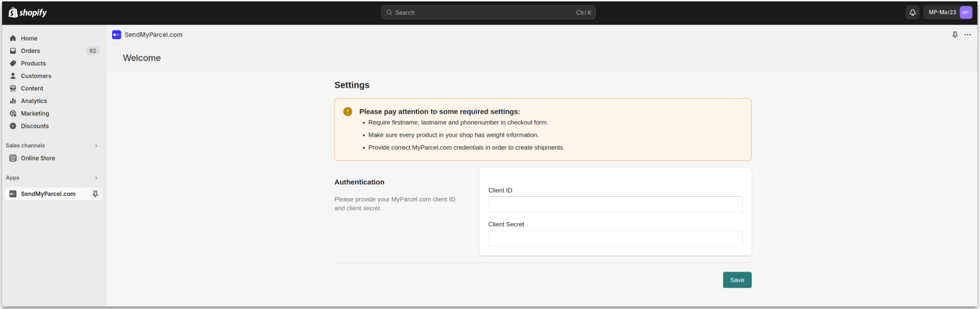Click into the Client Secret field

(x=615, y=238)
